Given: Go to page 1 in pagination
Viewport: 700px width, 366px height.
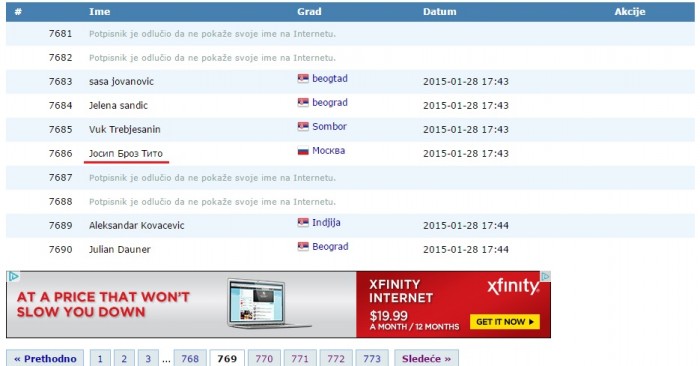Looking at the screenshot, I should pos(100,359).
